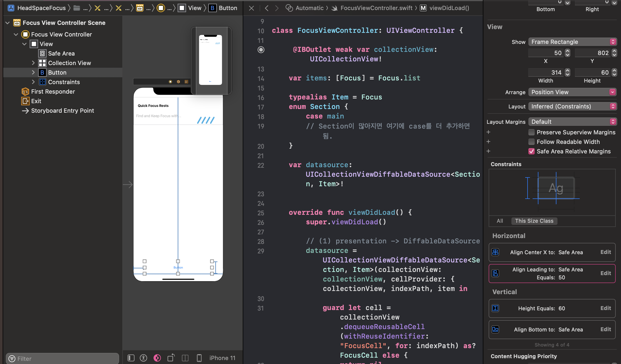Image resolution: width=621 pixels, height=364 pixels.
Task: Edit the Align Bottom to Safe Area constraint
Action: [606, 329]
